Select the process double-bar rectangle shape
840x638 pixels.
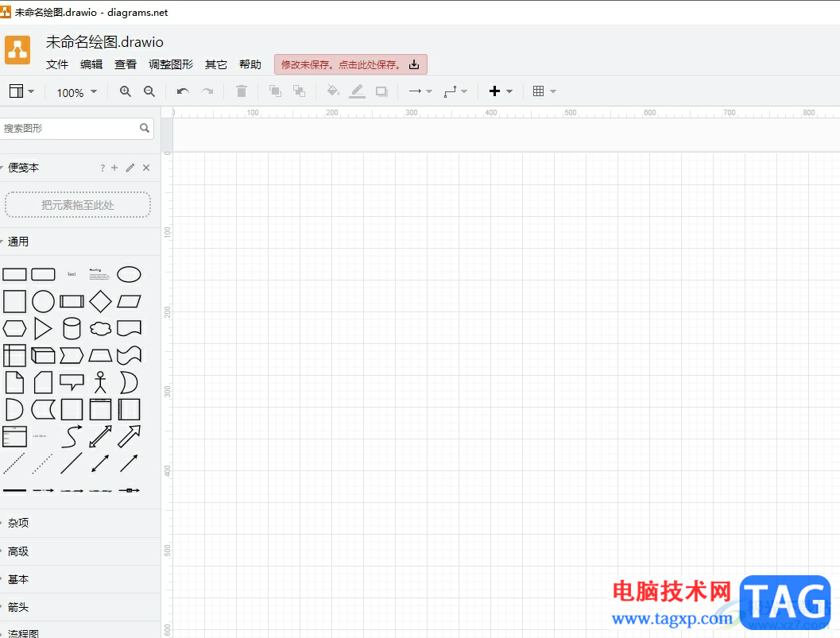coord(72,302)
